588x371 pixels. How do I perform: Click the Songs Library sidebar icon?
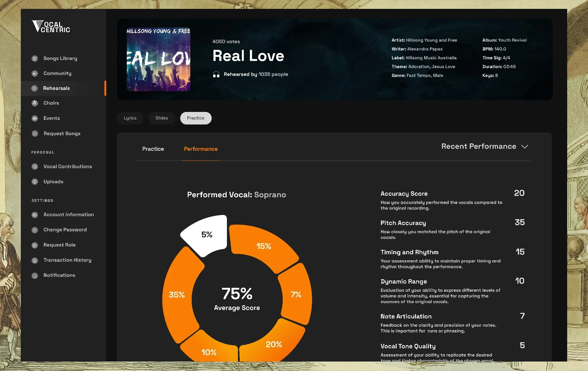tap(35, 58)
